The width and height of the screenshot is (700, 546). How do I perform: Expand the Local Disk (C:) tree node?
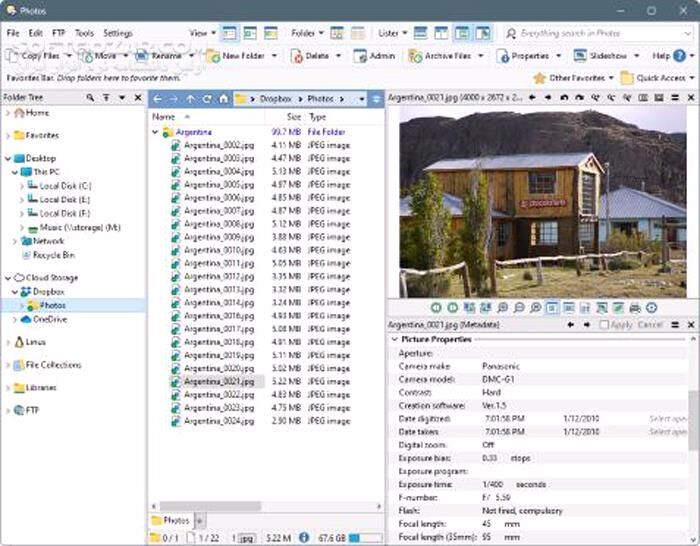[22, 186]
